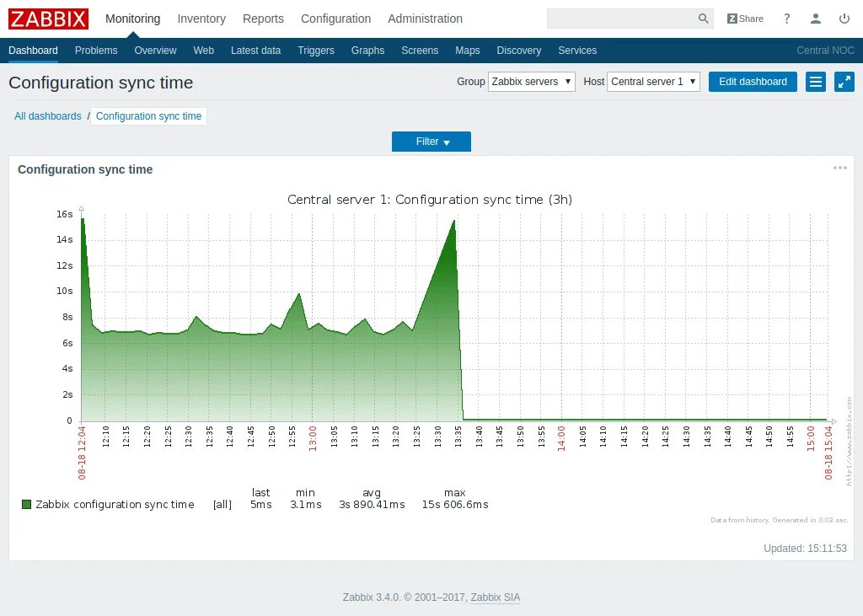Open help question mark icon
Image resolution: width=863 pixels, height=616 pixels.
(x=787, y=19)
